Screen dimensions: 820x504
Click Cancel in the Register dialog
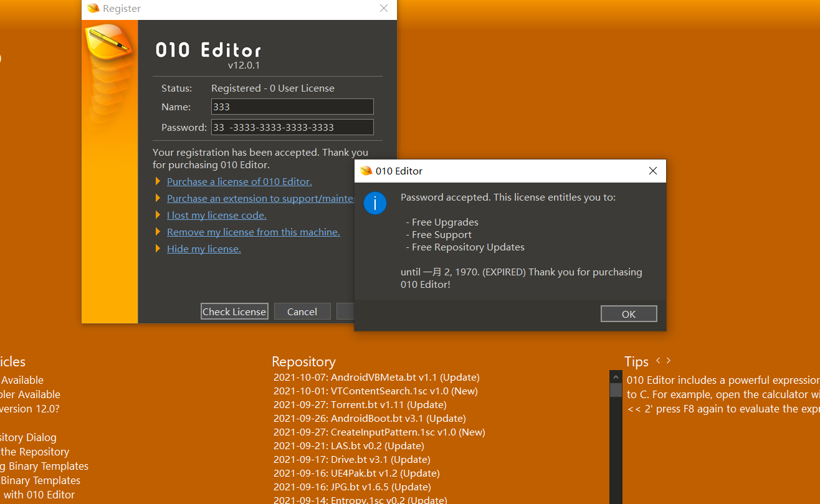[302, 311]
